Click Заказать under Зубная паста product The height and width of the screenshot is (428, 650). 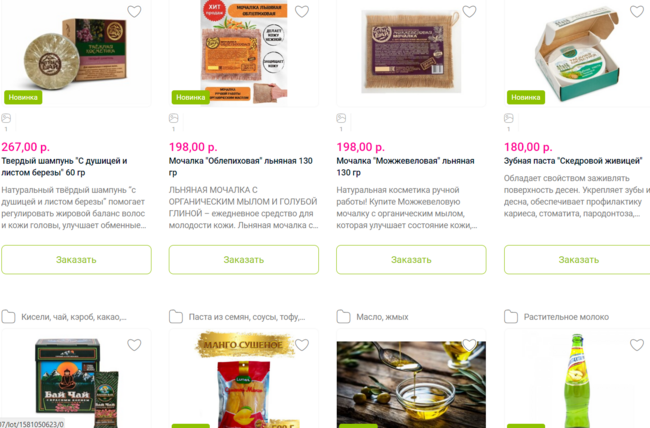pos(577,260)
